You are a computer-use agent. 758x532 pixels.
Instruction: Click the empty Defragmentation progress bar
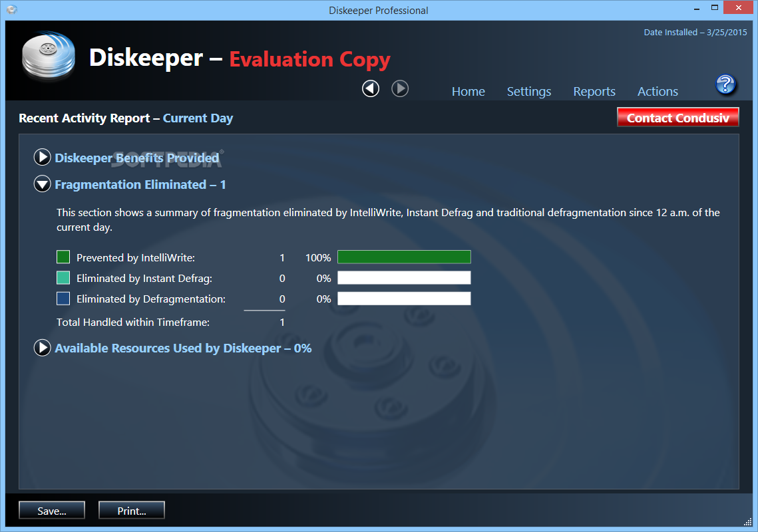(x=404, y=299)
